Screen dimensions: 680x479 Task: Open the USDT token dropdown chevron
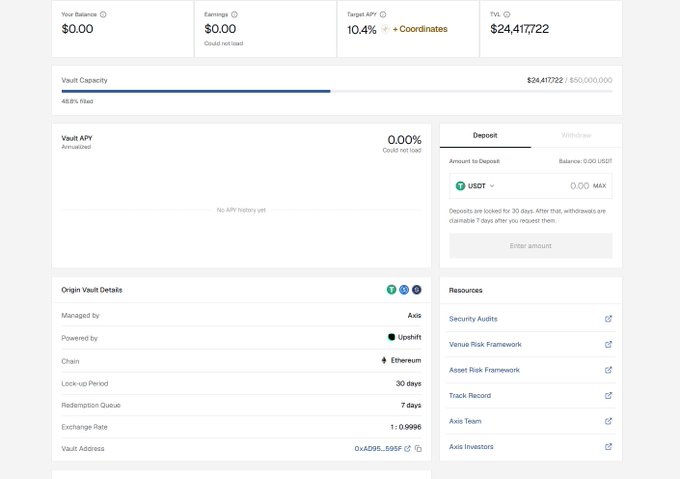tap(492, 186)
